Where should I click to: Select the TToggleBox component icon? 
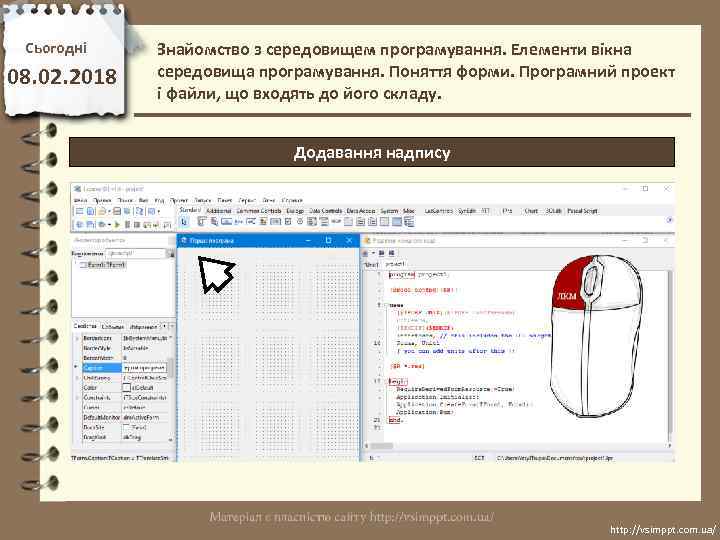click(275, 221)
